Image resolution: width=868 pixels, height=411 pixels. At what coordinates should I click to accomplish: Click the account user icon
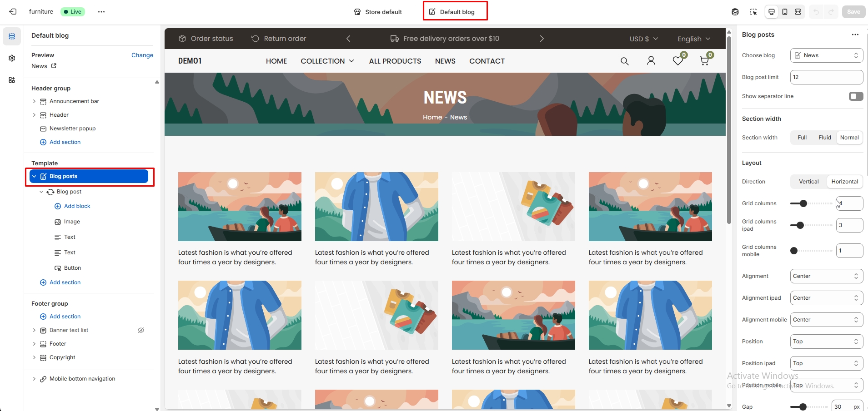pyautogui.click(x=651, y=61)
